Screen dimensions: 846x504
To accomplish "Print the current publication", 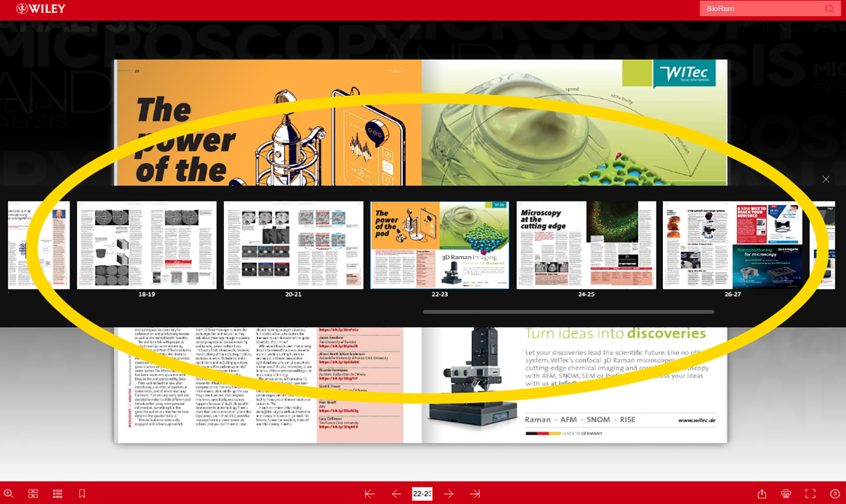I will (786, 494).
